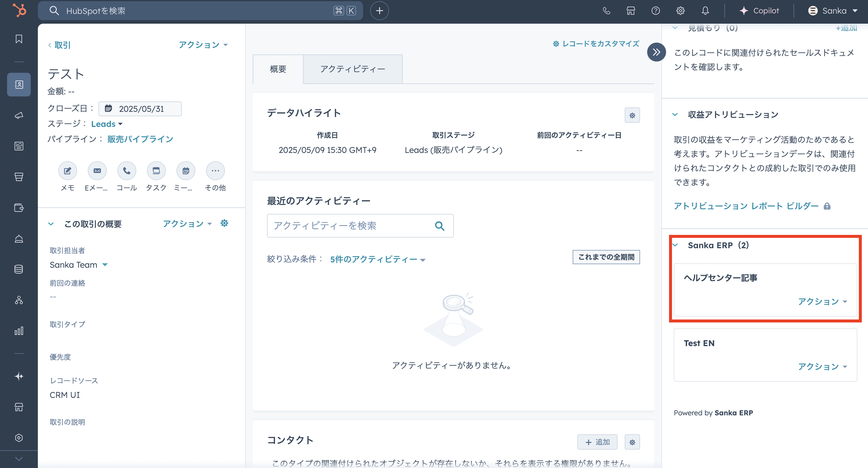Click レコードをカスタマイズ link

(x=596, y=43)
